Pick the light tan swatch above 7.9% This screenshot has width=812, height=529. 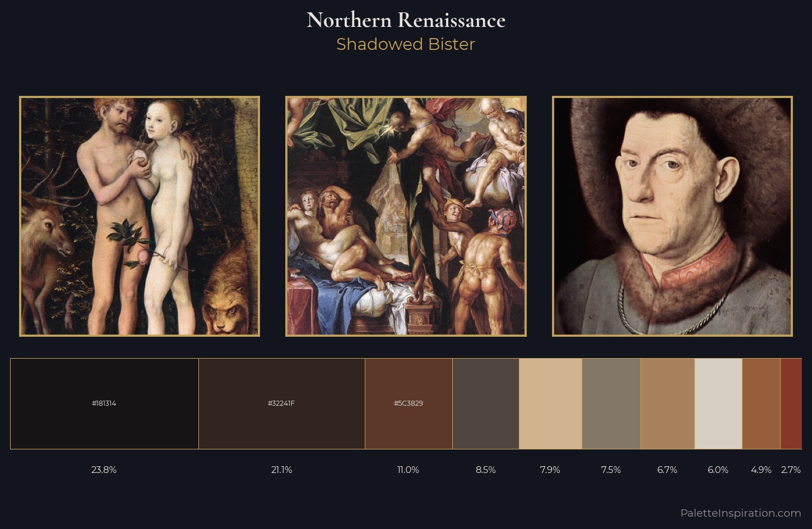(550, 403)
